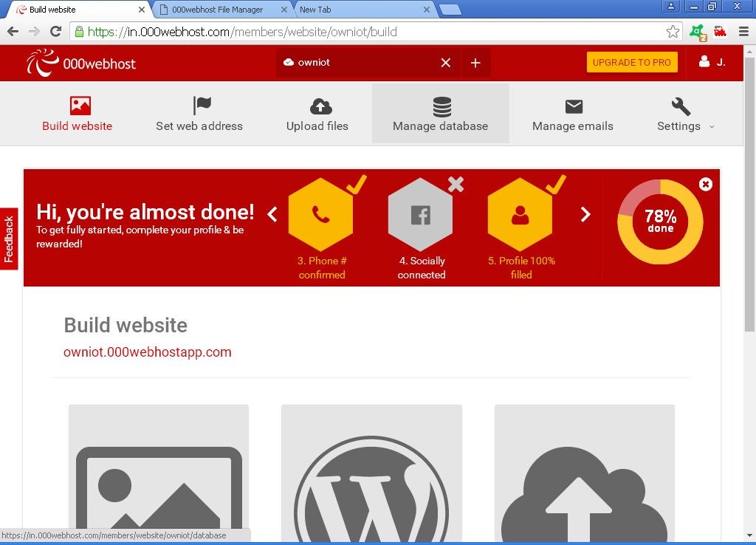Screen dimensions: 756x545
Task: Select the Build website image icon
Action: click(x=79, y=105)
